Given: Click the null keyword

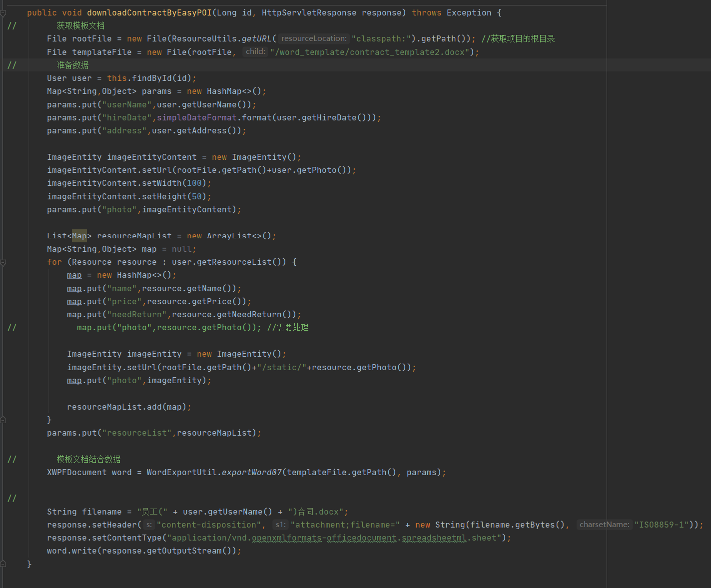Looking at the screenshot, I should coord(182,249).
